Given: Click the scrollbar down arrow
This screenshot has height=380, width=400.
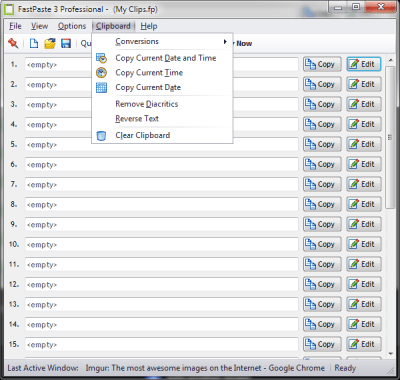Looking at the screenshot, I should [391, 354].
